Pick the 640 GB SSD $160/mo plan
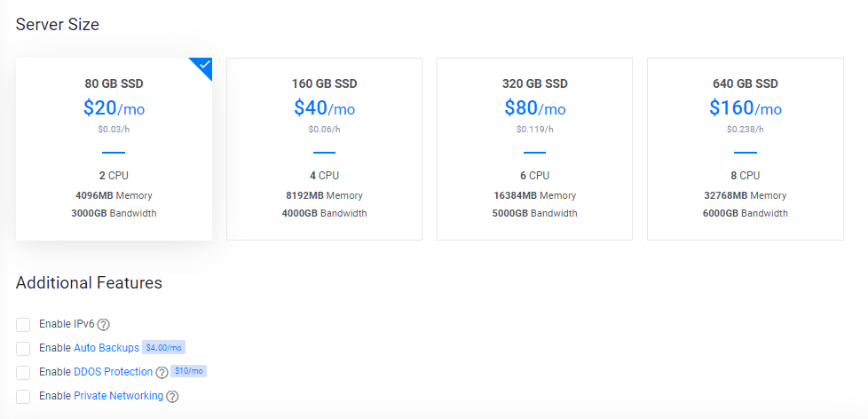The width and height of the screenshot is (868, 419). pos(746,149)
